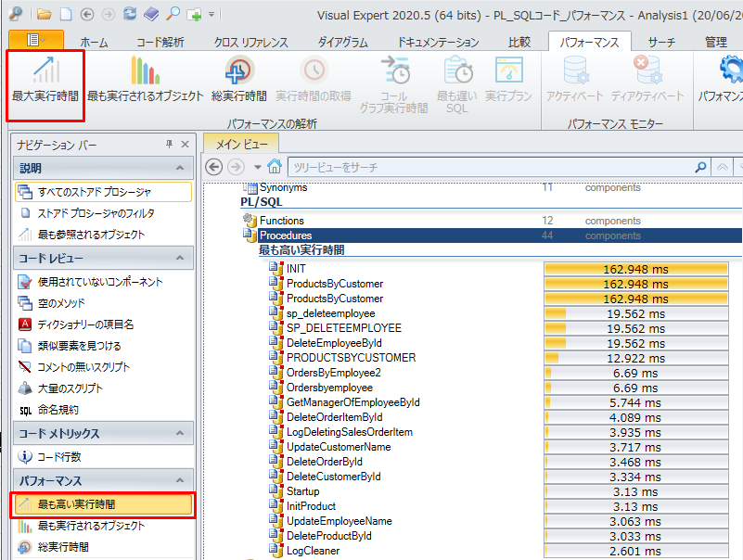Open the navigation history dropdown arrow
This screenshot has width=743, height=560.
[257, 167]
